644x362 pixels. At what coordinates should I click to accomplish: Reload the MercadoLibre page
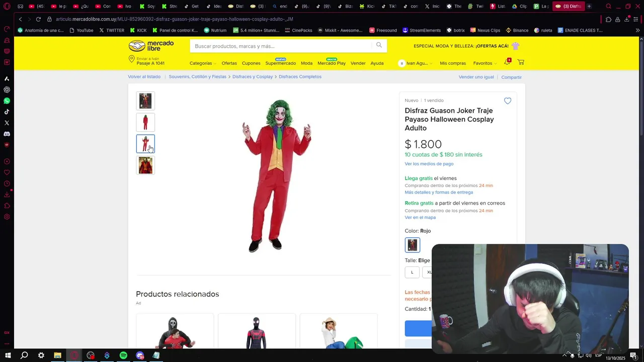[x=38, y=19]
